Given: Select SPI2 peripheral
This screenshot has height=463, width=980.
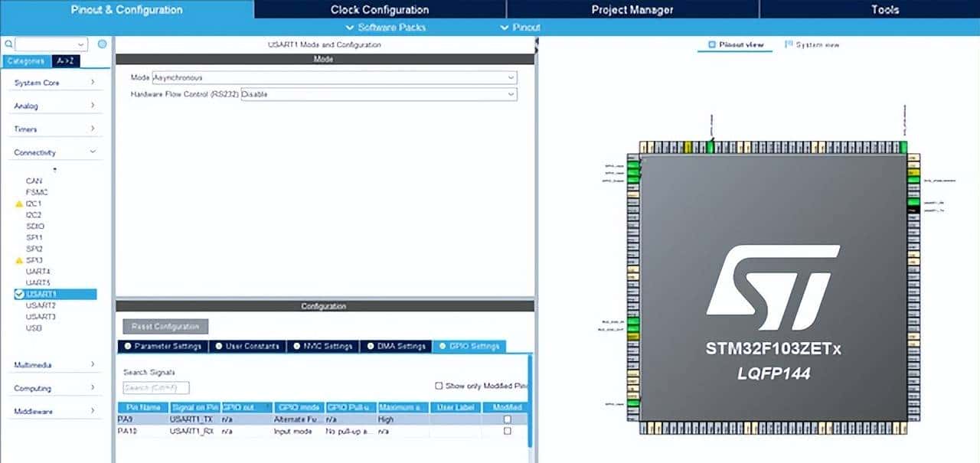Looking at the screenshot, I should click(x=34, y=249).
